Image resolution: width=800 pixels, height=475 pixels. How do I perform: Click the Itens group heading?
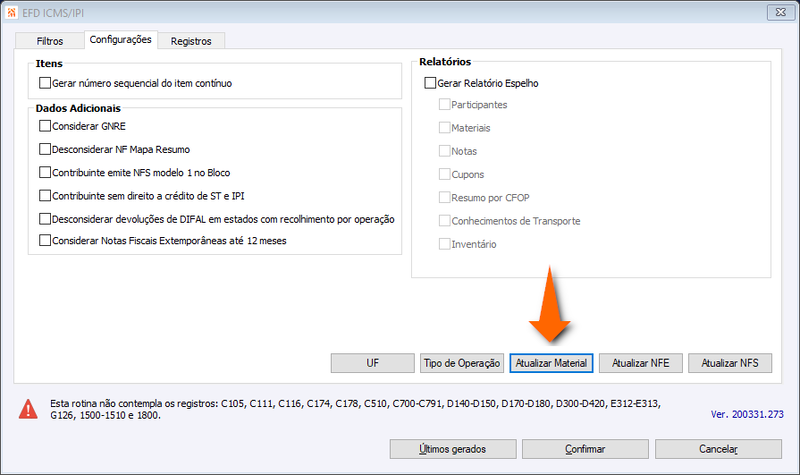pos(49,64)
